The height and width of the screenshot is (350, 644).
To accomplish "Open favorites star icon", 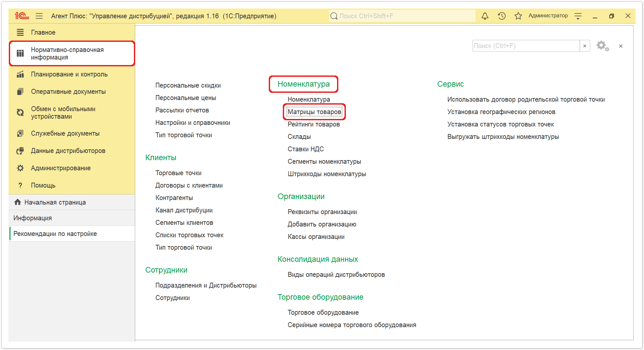I will click(x=518, y=16).
